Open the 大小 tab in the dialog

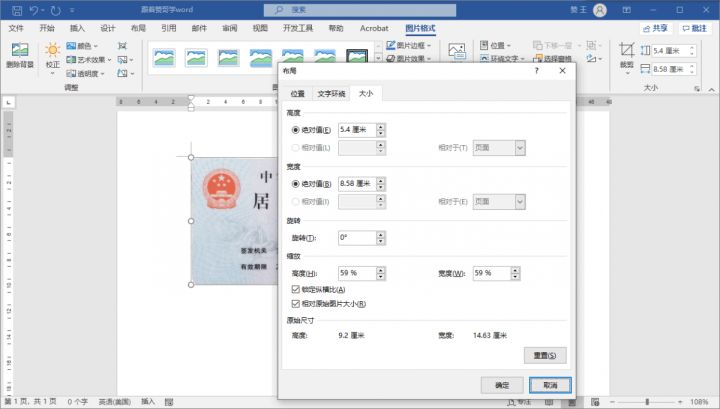366,93
